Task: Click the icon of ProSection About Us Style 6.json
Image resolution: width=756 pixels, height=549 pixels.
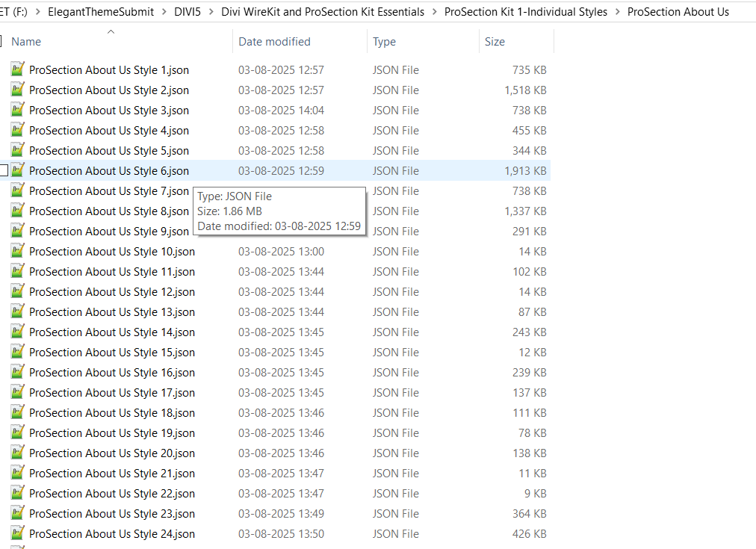Action: click(x=17, y=170)
